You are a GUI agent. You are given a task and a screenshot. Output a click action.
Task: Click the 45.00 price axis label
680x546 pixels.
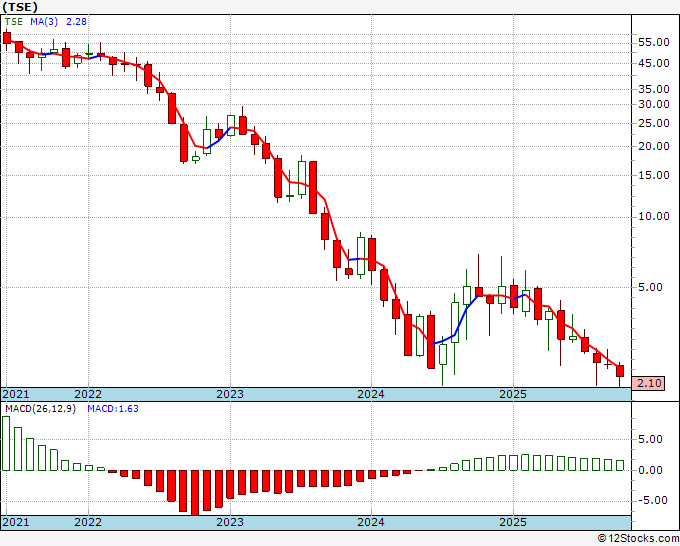(x=654, y=63)
